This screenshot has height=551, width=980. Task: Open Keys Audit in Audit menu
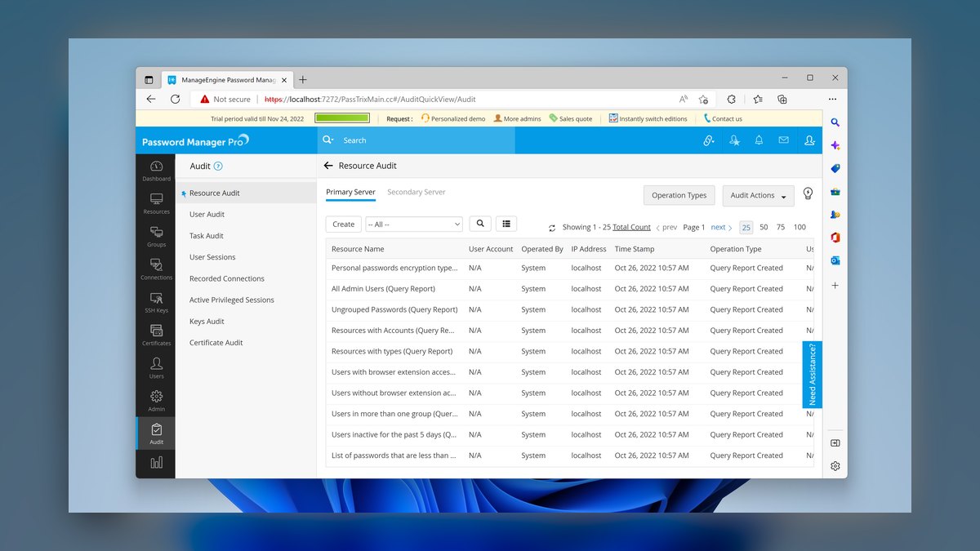coord(207,322)
